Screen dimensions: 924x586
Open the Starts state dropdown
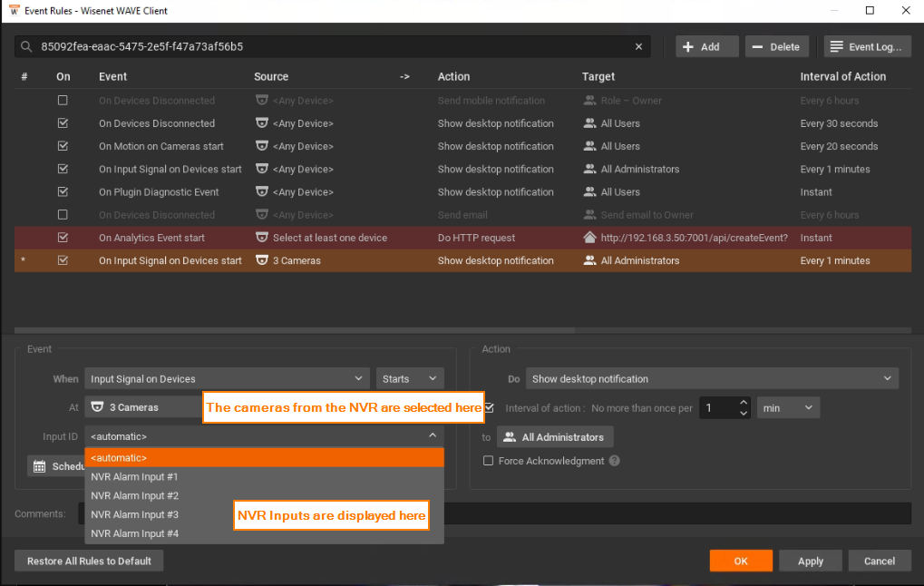click(410, 378)
